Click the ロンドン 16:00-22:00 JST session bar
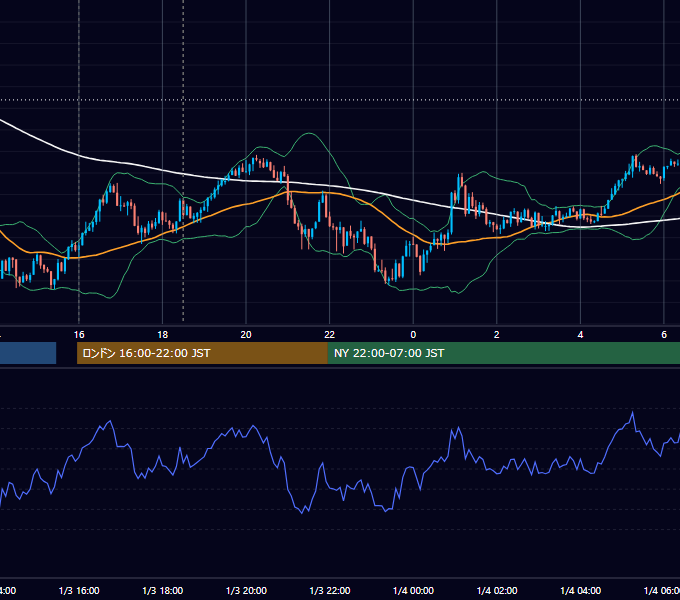This screenshot has height=600, width=680. click(202, 353)
